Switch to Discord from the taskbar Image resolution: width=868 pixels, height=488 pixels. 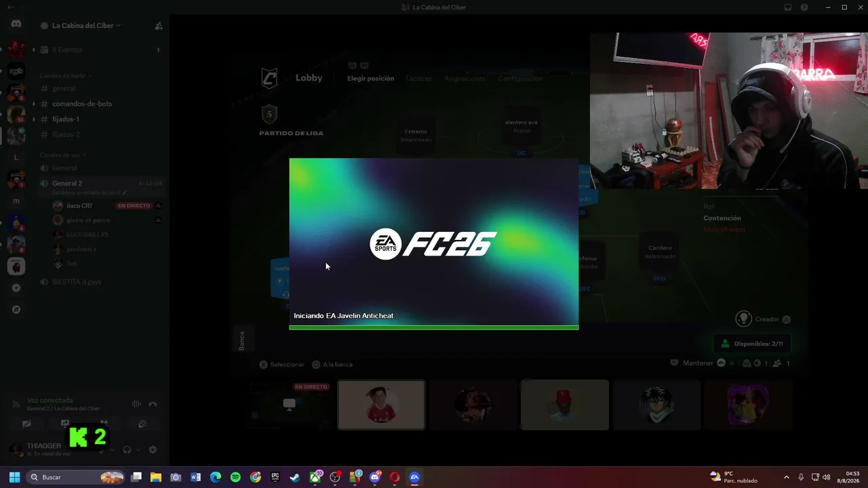[375, 477]
